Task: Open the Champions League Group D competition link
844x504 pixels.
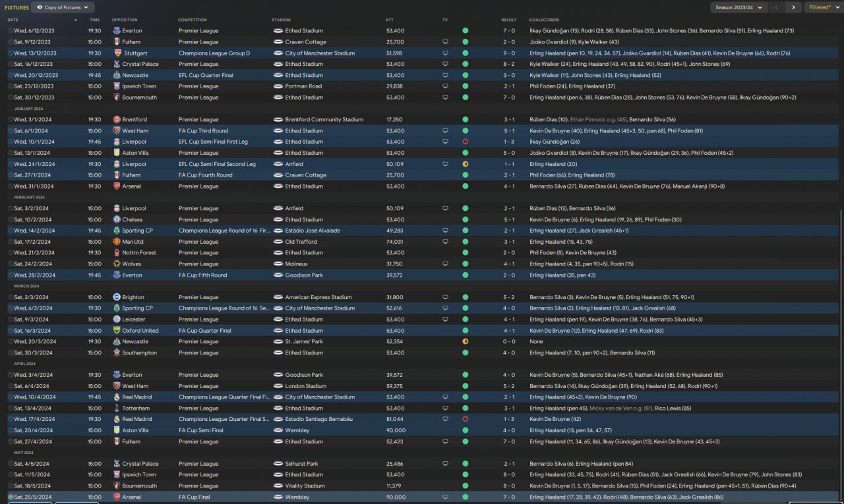Action: tap(214, 53)
